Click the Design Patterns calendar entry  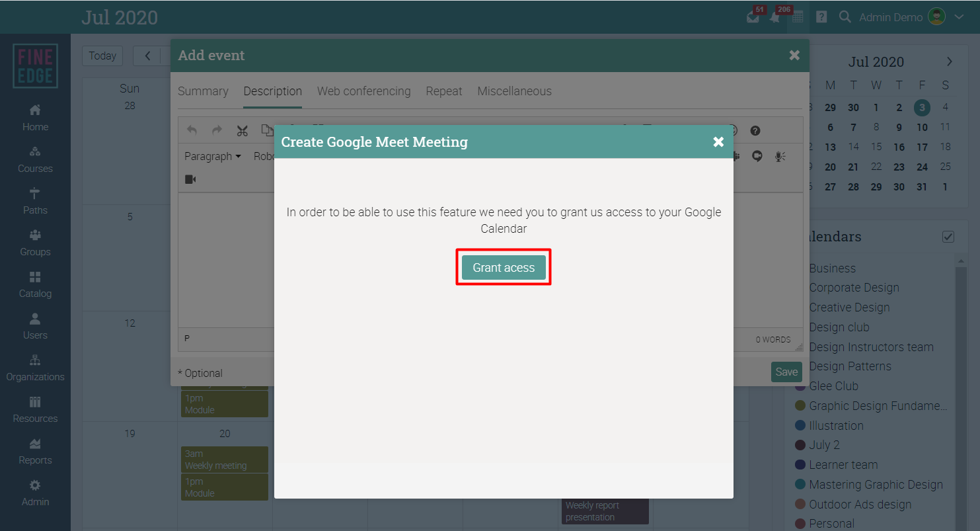coord(850,366)
